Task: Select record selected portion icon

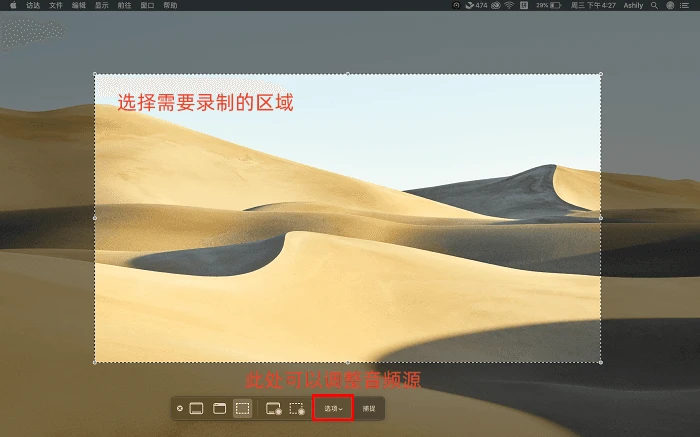Action: 297,408
